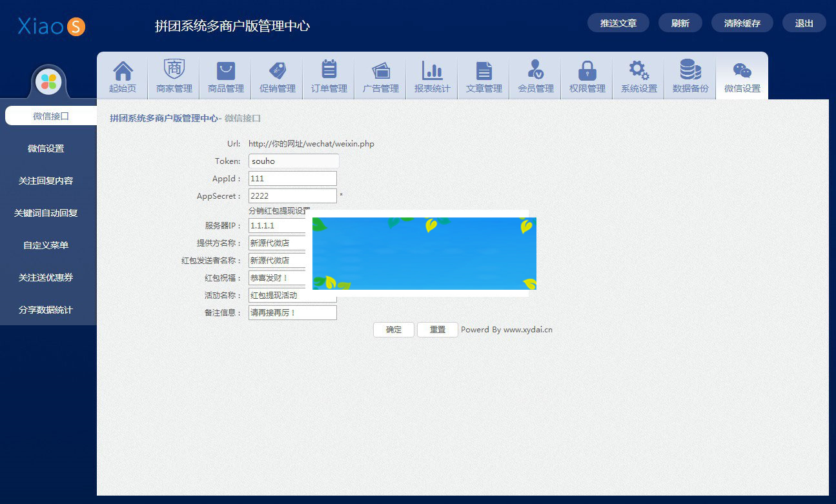Click the 权限管理 (Permission Management) lock icon

pyautogui.click(x=586, y=76)
